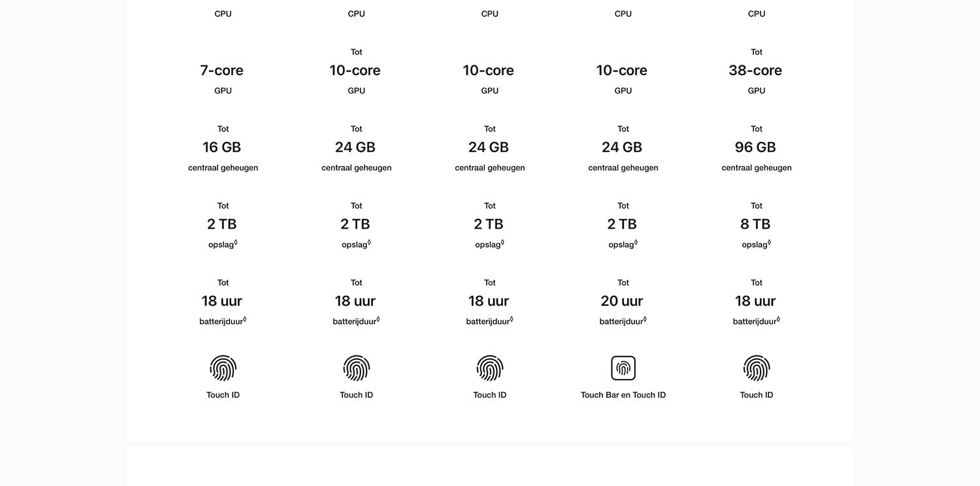Click footnote marker after 8 TB opslag
The height and width of the screenshot is (486, 980).
[769, 242]
